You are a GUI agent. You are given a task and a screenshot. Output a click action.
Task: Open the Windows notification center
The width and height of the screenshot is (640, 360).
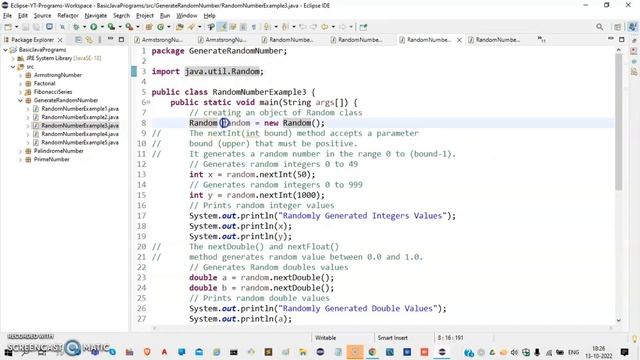pyautogui.click(x=624, y=352)
